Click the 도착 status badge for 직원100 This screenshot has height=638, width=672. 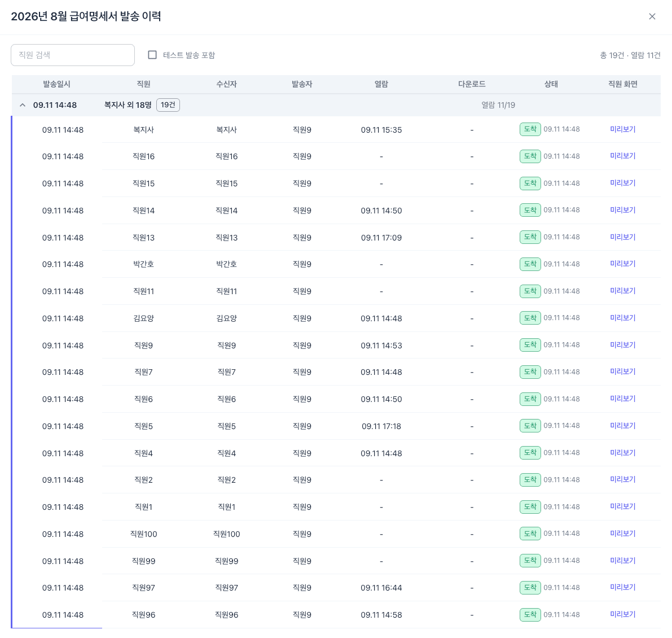click(530, 534)
